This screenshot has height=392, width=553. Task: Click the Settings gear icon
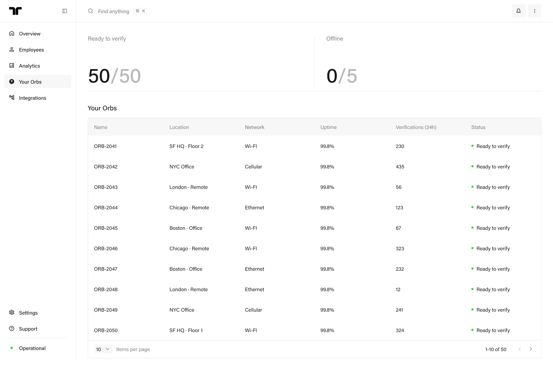click(12, 312)
